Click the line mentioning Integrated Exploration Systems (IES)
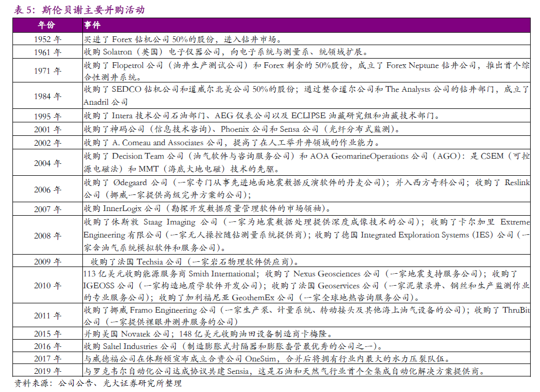 tap(306, 235)
